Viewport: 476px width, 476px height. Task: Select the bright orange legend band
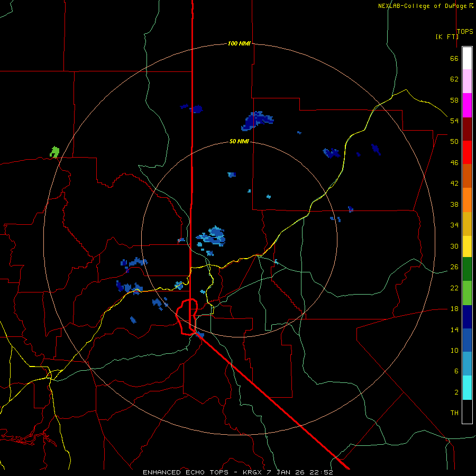467,200
